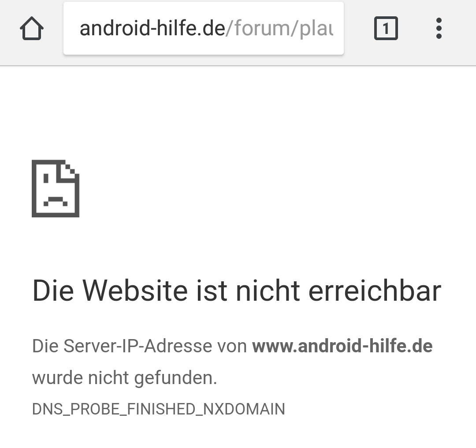
Task: Click the bold www.android-hilfe.de text
Action: click(x=342, y=346)
